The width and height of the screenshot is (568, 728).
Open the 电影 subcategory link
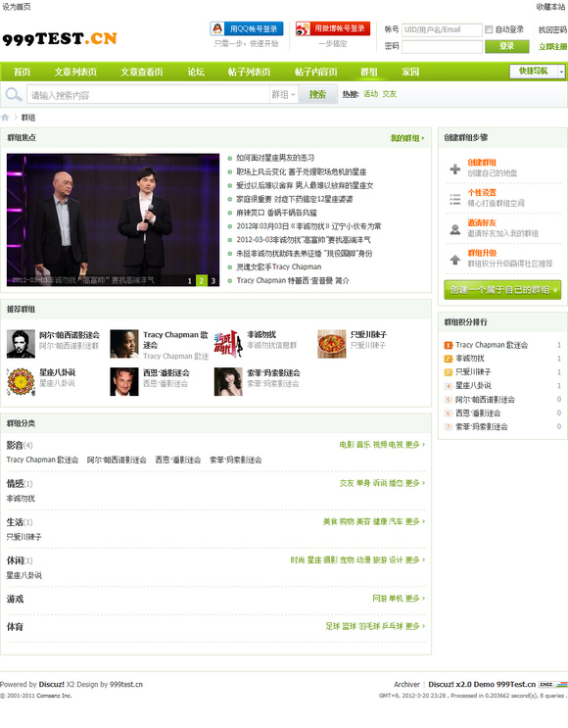point(346,445)
